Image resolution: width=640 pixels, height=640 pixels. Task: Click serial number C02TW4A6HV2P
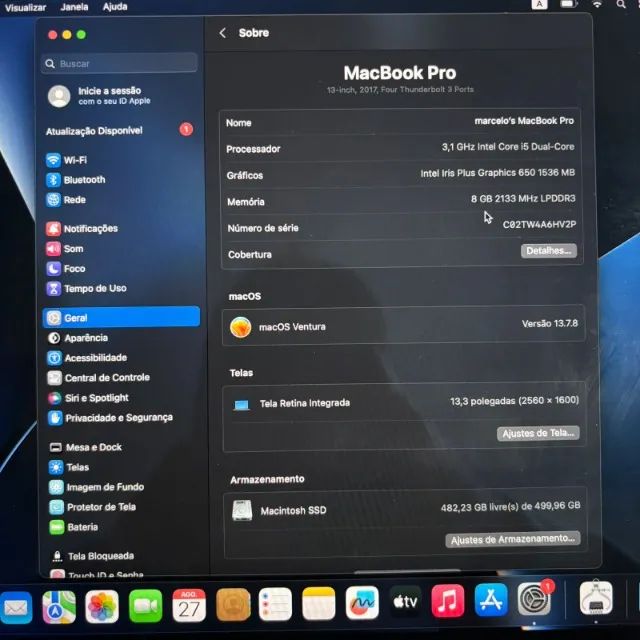[x=539, y=224]
